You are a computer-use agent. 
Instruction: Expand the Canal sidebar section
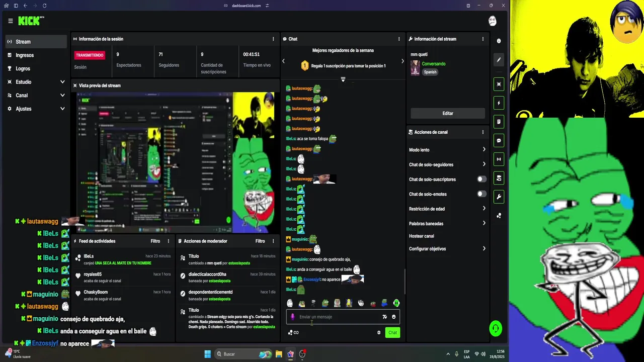(x=36, y=95)
